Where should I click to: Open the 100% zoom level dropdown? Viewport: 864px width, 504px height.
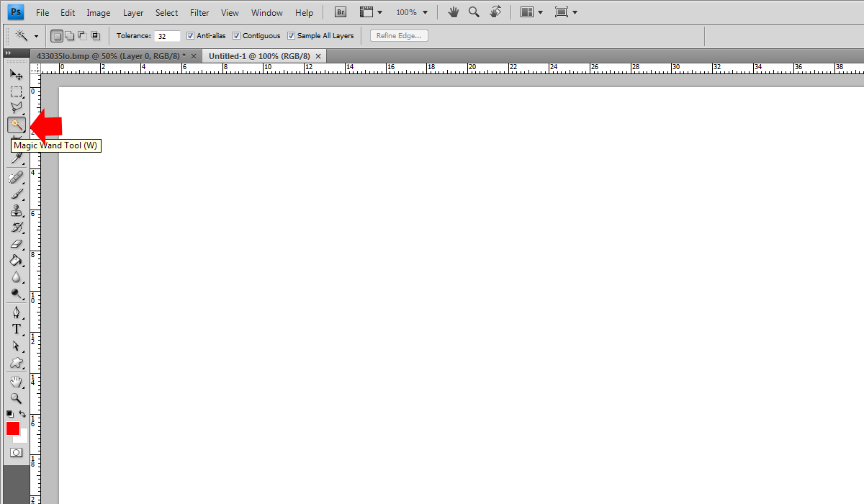click(412, 12)
